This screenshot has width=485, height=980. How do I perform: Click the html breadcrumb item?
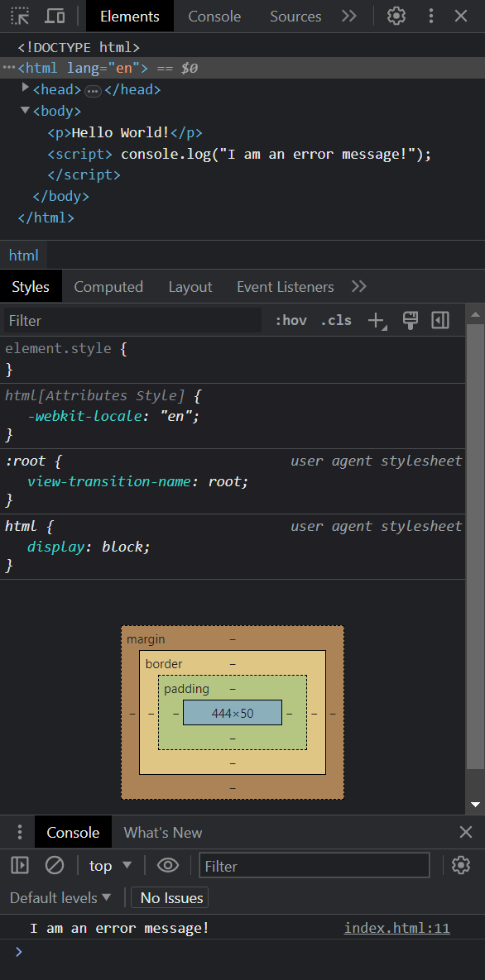pos(24,255)
